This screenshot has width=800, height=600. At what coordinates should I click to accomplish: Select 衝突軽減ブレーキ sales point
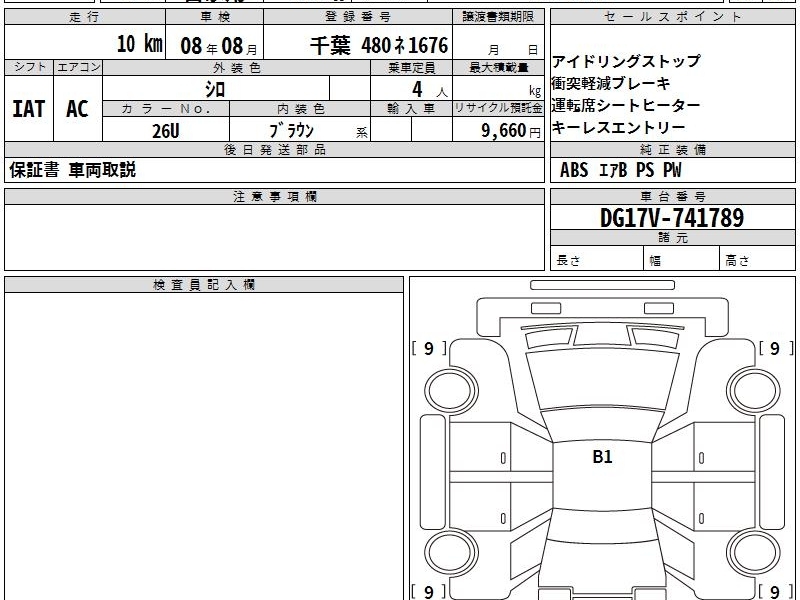(610, 83)
